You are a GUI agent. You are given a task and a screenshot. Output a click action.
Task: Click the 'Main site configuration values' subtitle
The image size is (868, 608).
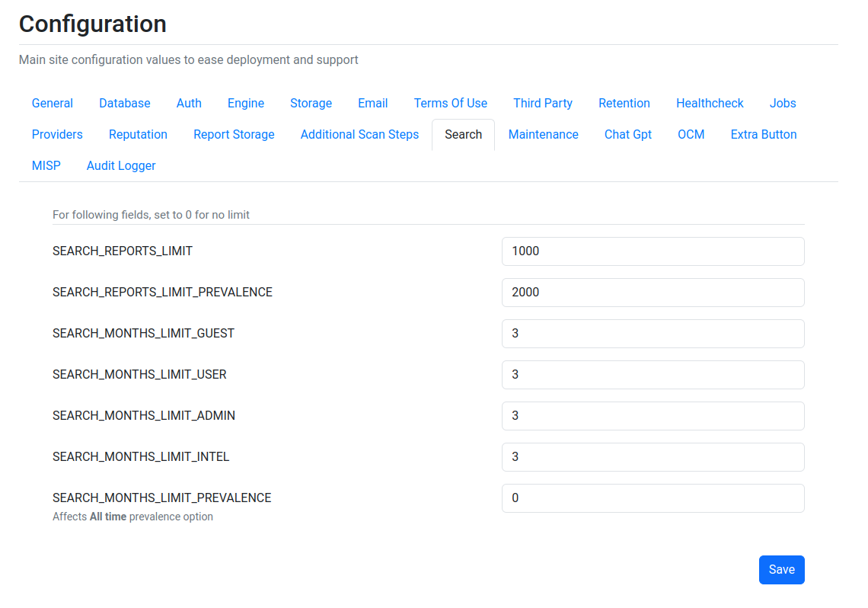pyautogui.click(x=188, y=59)
